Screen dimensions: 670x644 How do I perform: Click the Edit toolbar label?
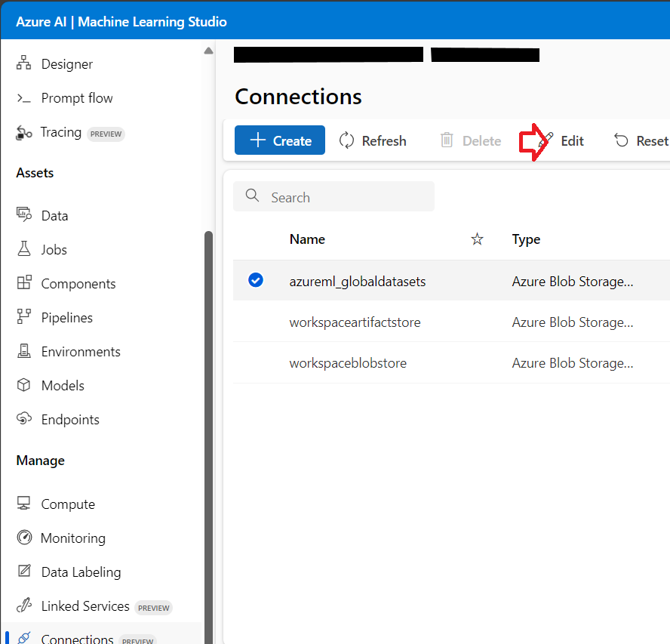[572, 140]
